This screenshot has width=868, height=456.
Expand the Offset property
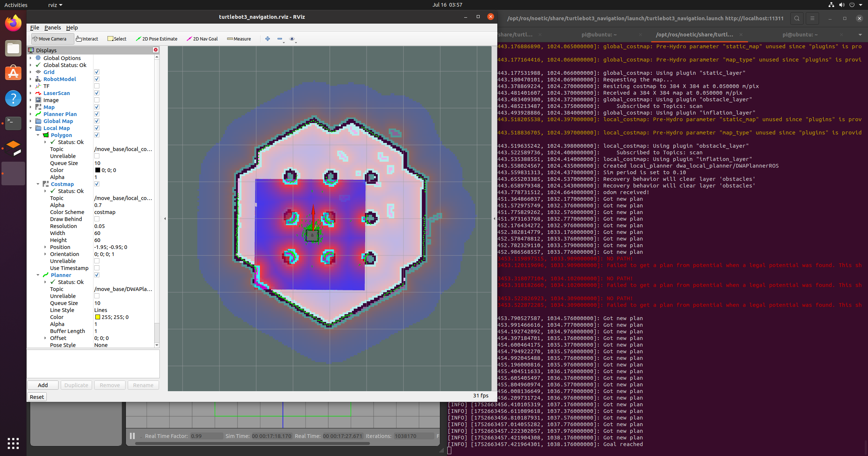tap(45, 338)
